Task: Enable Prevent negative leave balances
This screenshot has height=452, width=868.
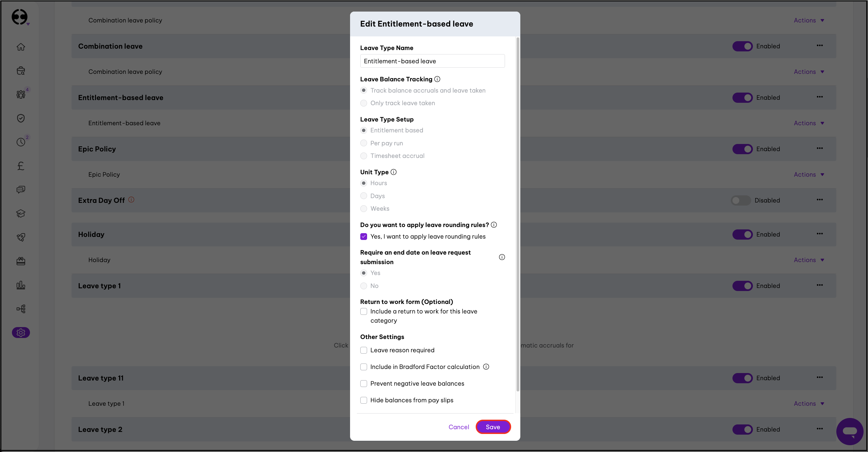Action: pos(364,384)
